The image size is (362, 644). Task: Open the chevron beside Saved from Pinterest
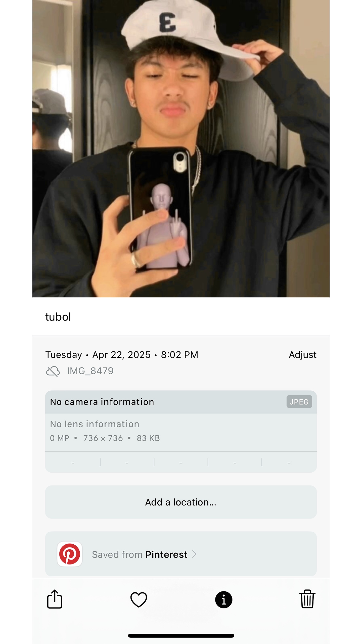point(194,554)
